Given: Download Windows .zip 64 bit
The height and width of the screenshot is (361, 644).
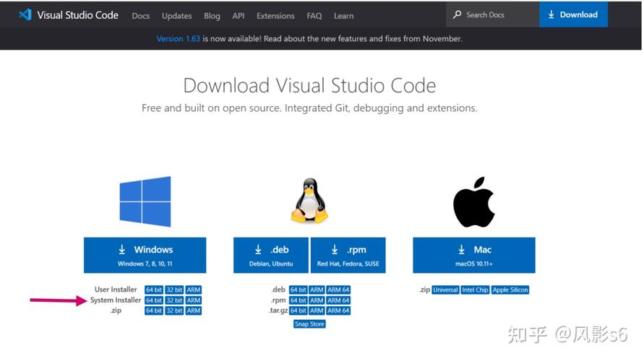Looking at the screenshot, I should pos(154,310).
